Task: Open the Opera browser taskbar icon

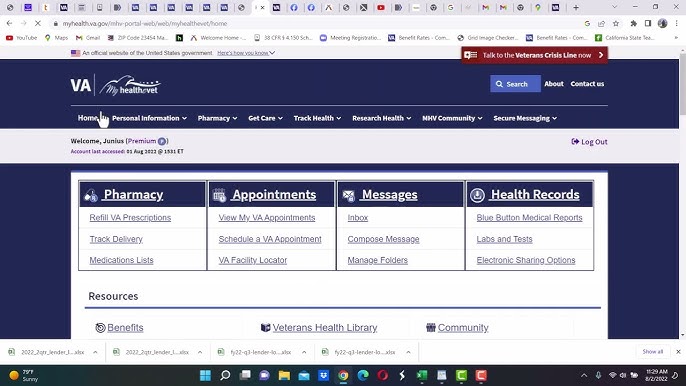Action: pyautogui.click(x=383, y=375)
